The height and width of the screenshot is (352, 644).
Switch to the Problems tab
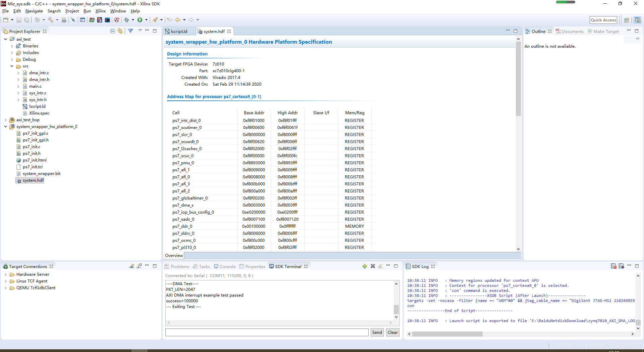click(x=177, y=266)
